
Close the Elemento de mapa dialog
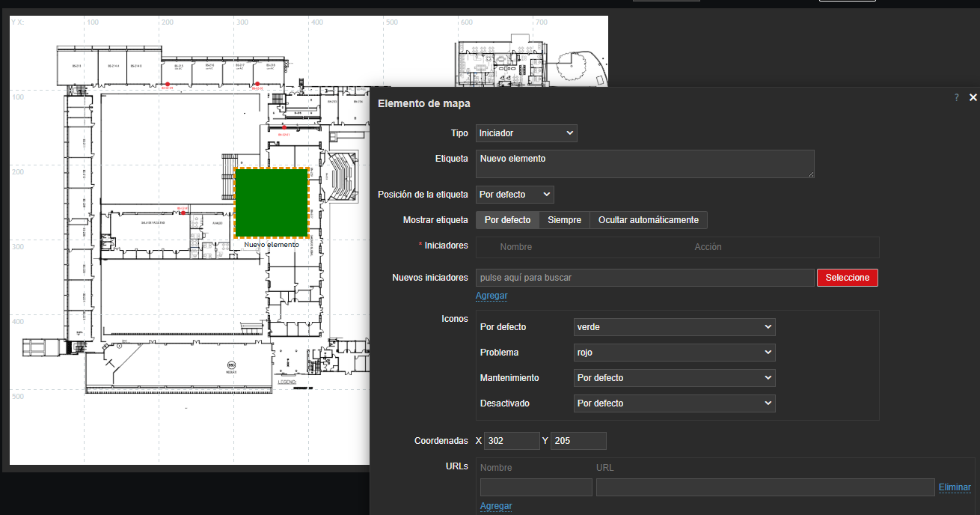pyautogui.click(x=973, y=97)
